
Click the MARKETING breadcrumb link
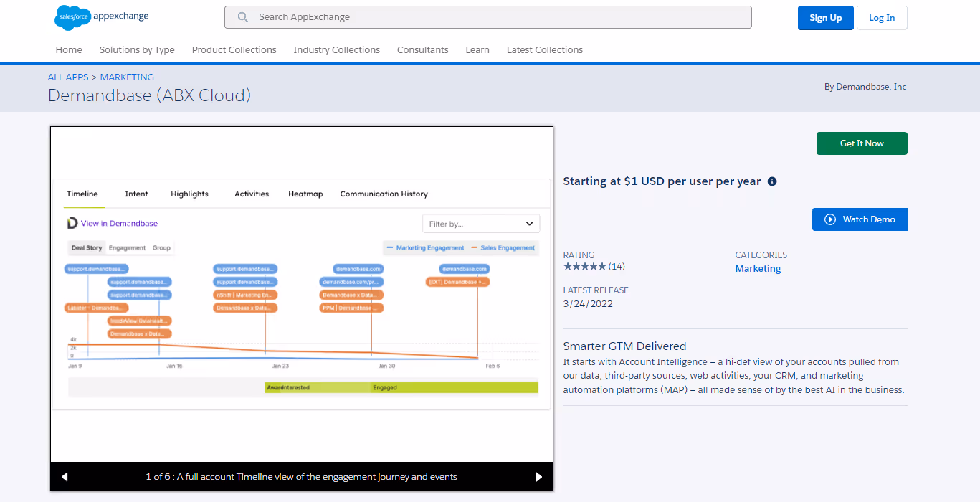[x=127, y=77]
